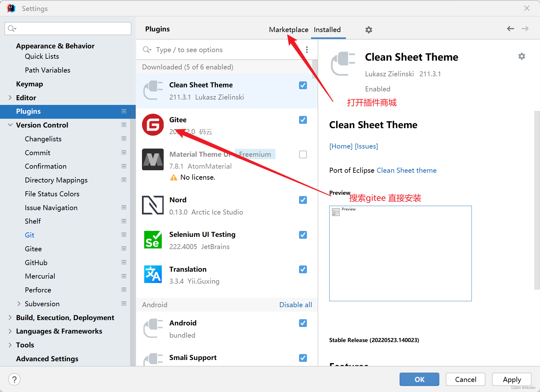
Task: Toggle the Nord plugin checkbox
Action: point(303,200)
